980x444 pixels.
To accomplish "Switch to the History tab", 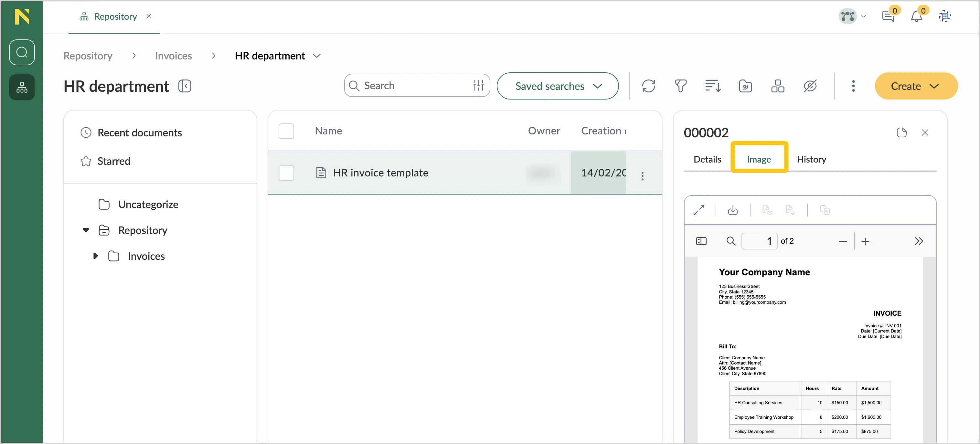I will tap(812, 159).
